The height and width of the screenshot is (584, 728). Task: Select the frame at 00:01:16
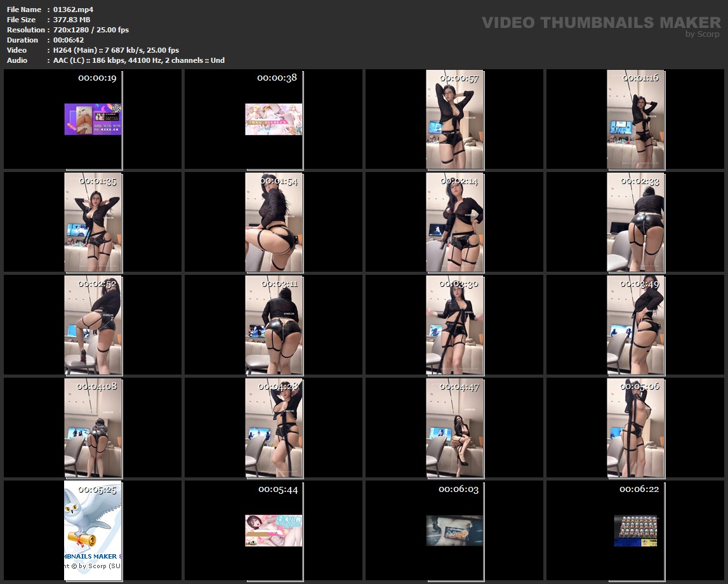coord(635,119)
